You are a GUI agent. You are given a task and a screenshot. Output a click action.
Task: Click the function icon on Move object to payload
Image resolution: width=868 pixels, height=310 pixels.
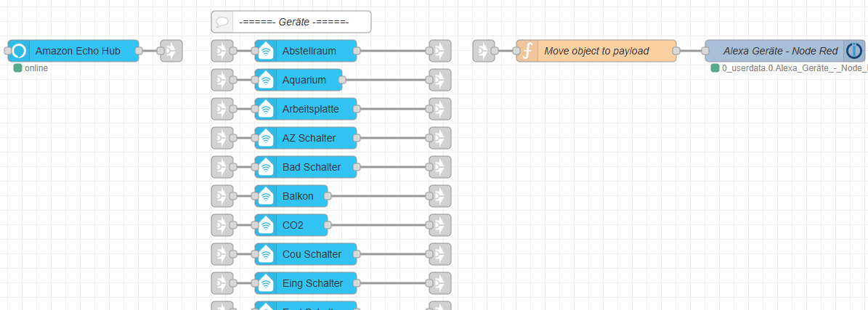point(527,51)
